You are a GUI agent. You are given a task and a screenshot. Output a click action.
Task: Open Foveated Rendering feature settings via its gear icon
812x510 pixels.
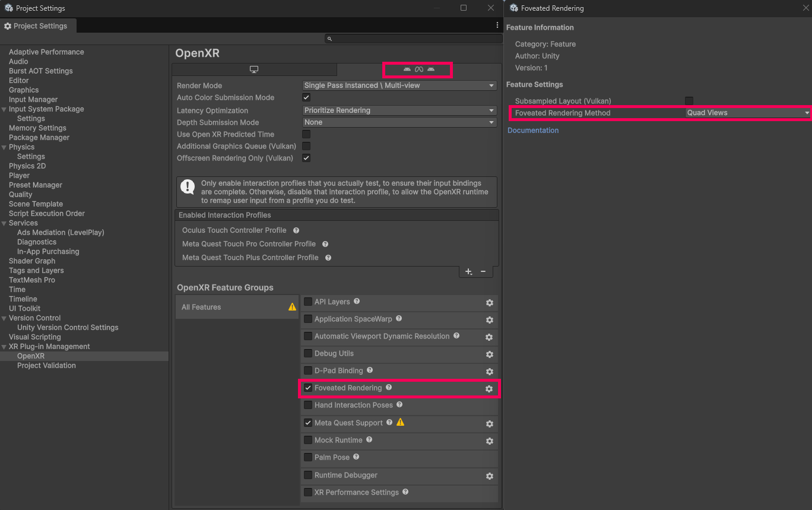[x=489, y=389]
